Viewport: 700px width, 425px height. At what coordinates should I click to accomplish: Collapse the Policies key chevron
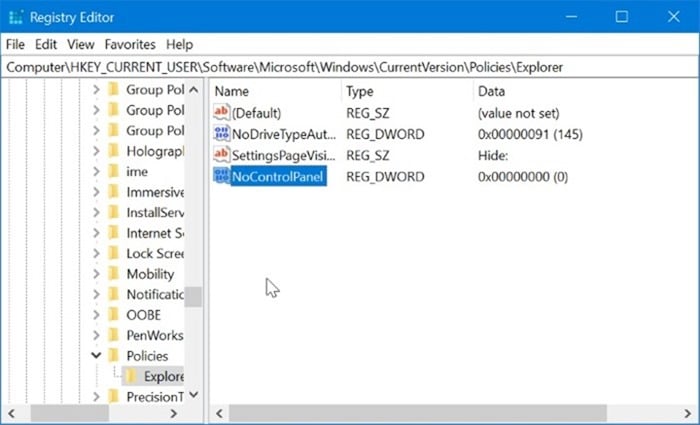pyautogui.click(x=96, y=356)
